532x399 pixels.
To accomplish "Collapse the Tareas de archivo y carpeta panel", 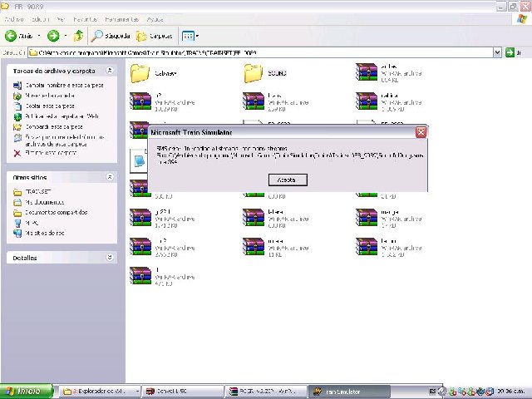I will tap(110, 72).
